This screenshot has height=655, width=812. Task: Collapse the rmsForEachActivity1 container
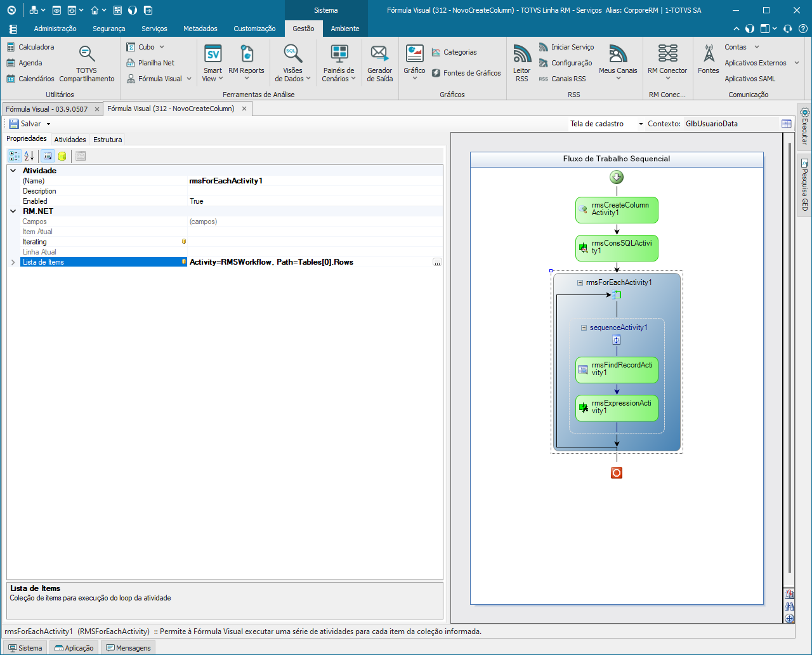580,282
